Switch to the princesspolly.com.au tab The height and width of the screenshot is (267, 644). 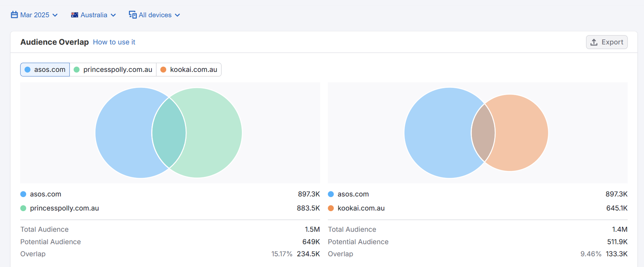point(113,70)
